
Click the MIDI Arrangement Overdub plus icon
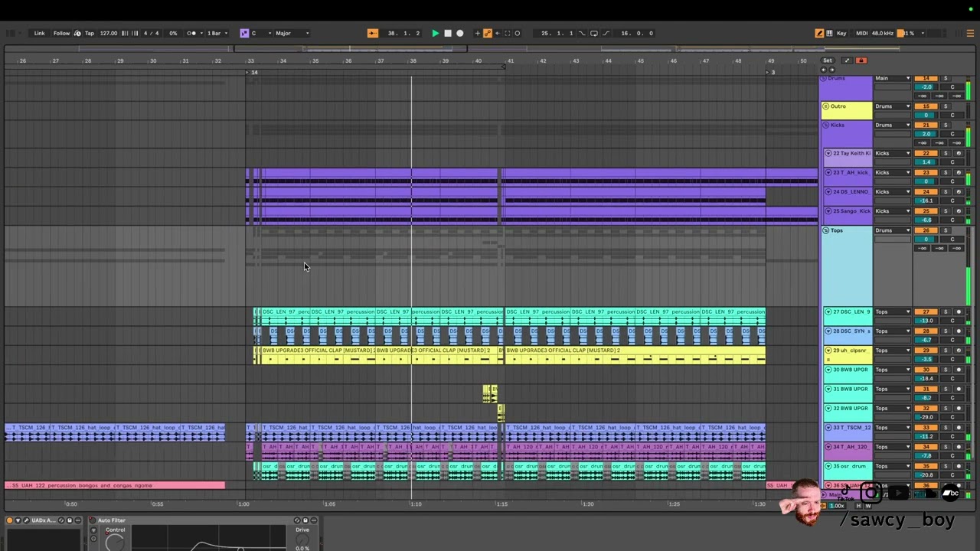point(477,33)
